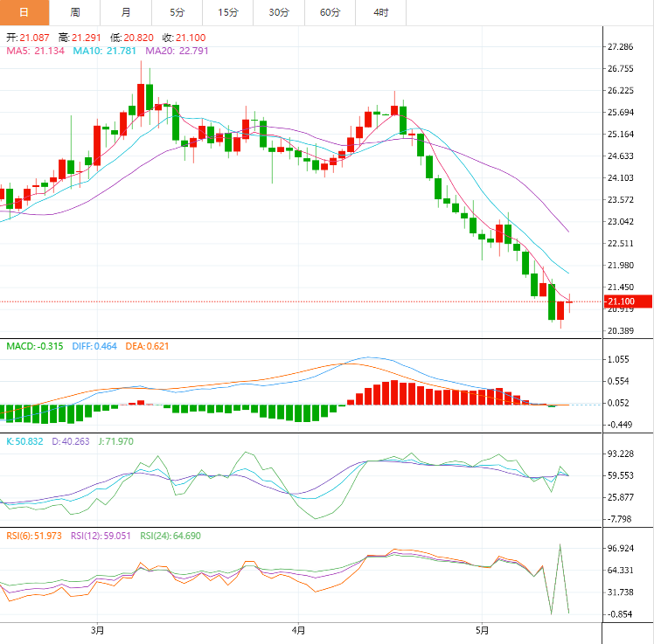
Task: Open the 15分 timeframe tab
Action: coord(227,12)
